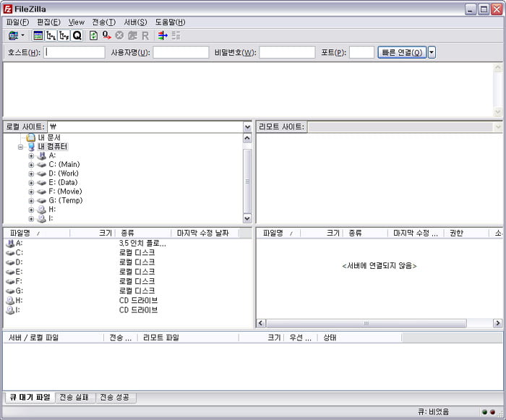
Task: Click the 빠른 연결 button
Action: (x=402, y=53)
